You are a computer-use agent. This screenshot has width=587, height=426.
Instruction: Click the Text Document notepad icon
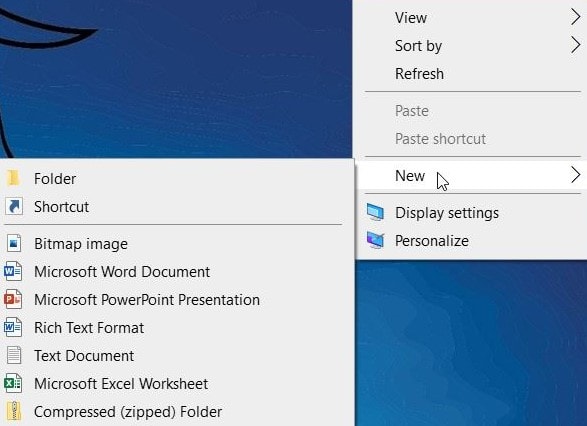[14, 355]
